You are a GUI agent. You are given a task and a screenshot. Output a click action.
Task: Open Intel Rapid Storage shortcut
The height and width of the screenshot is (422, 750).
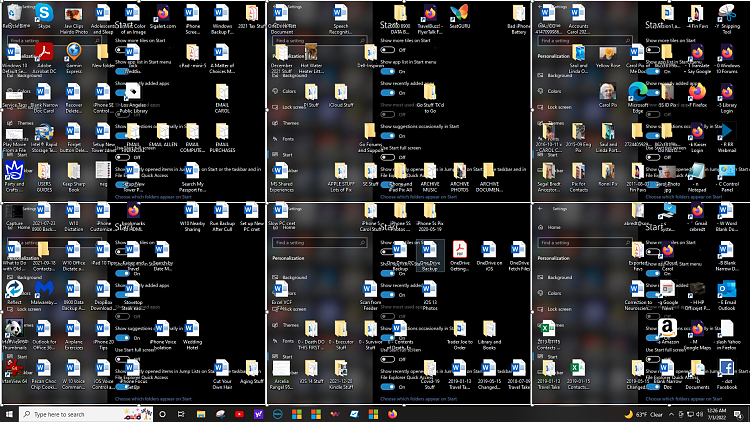point(44,135)
